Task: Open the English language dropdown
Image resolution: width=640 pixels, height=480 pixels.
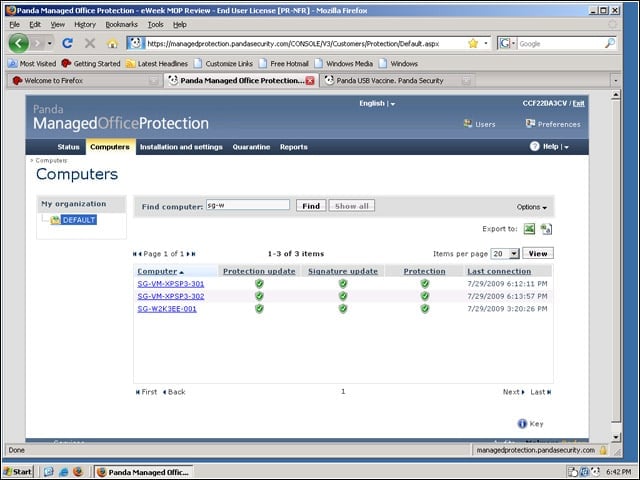Action: [377, 104]
